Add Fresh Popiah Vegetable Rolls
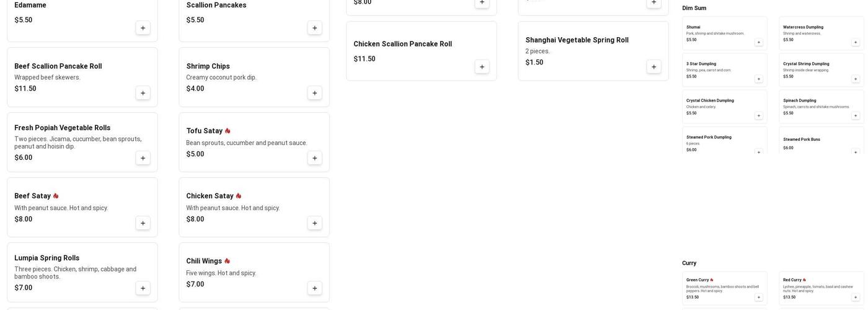The height and width of the screenshot is (310, 868). (143, 158)
